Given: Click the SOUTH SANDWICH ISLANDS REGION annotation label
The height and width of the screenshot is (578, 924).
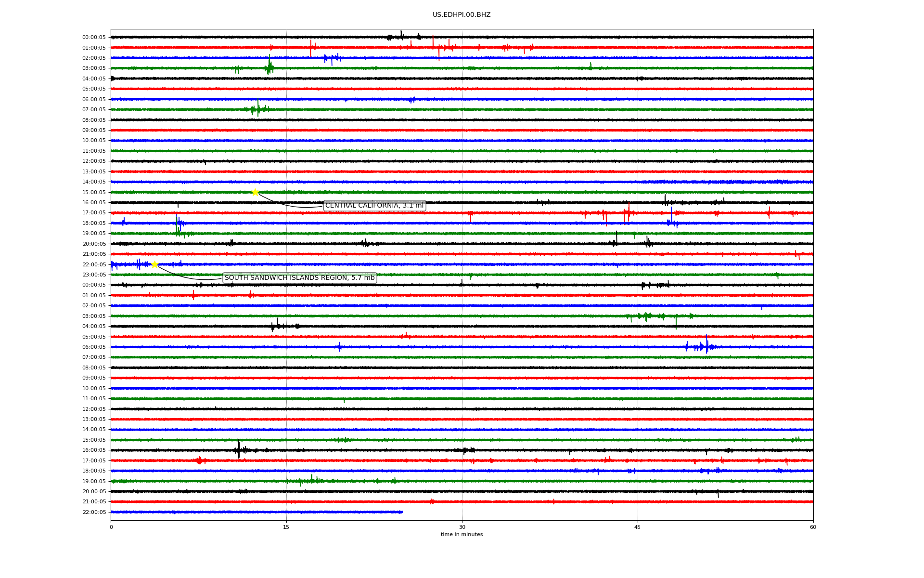Looking at the screenshot, I should 299,278.
